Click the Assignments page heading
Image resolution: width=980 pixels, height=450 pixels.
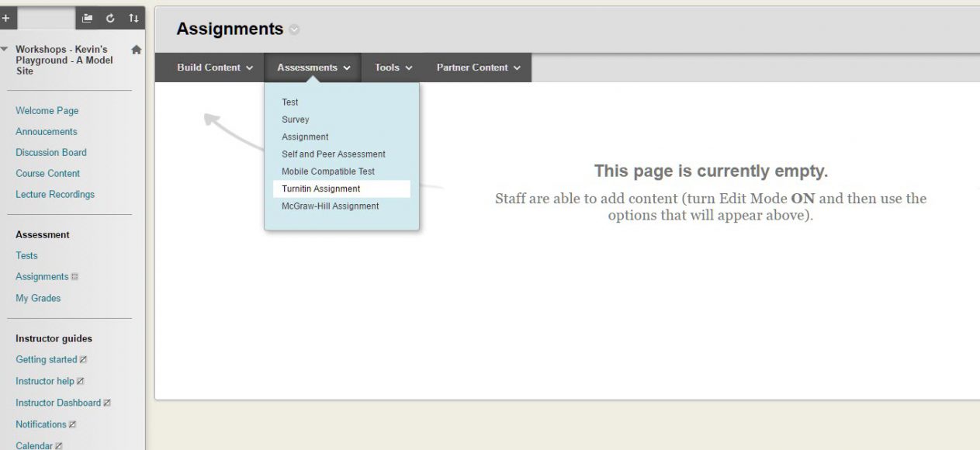coord(230,29)
